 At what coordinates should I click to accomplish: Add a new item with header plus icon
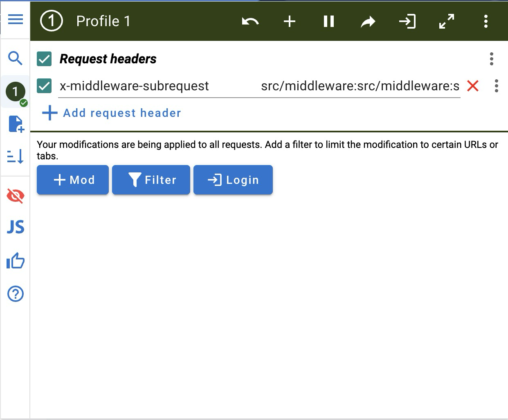point(290,21)
